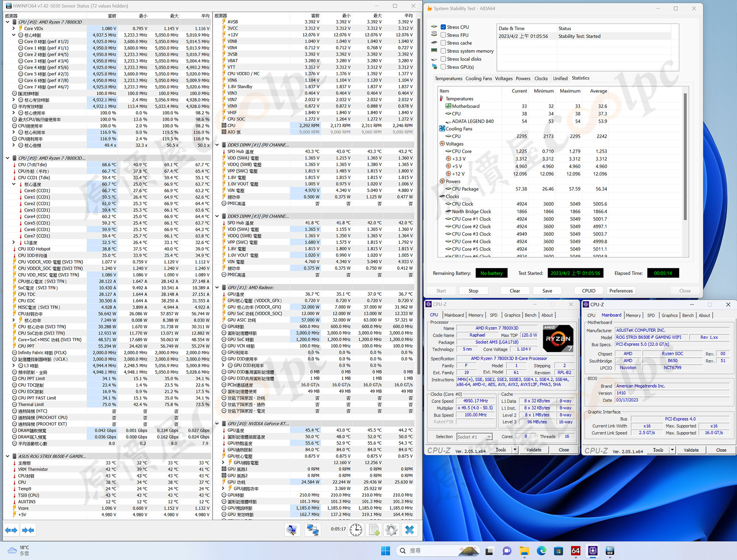737x560 pixels.
Task: Collapse GPU [#0] NVIDIA GeForce group
Action: [x=217, y=424]
